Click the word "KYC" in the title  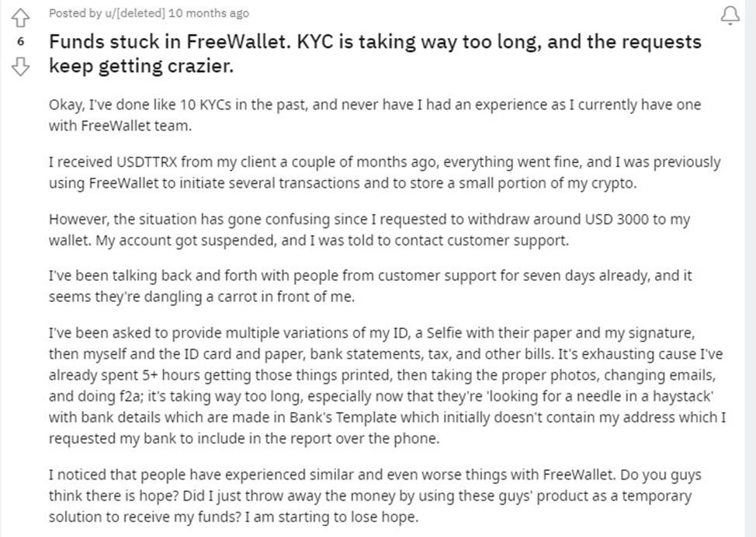coord(315,42)
